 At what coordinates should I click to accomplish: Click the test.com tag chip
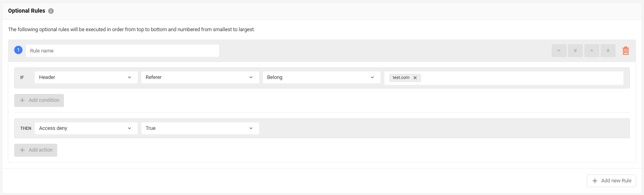coord(401,78)
